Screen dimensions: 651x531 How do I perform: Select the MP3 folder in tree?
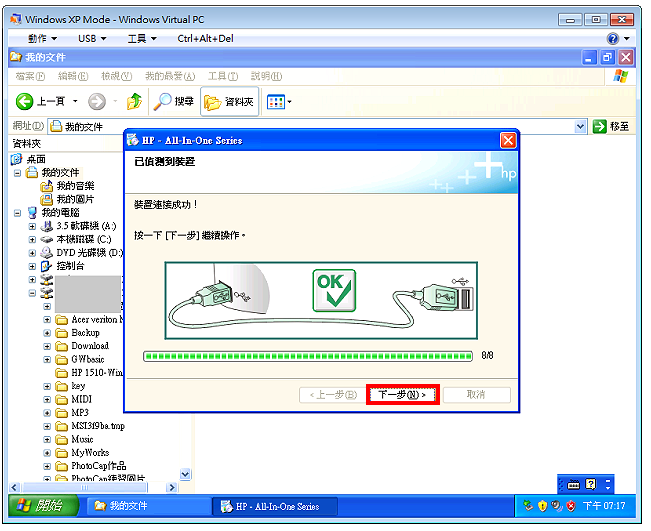pyautogui.click(x=80, y=413)
